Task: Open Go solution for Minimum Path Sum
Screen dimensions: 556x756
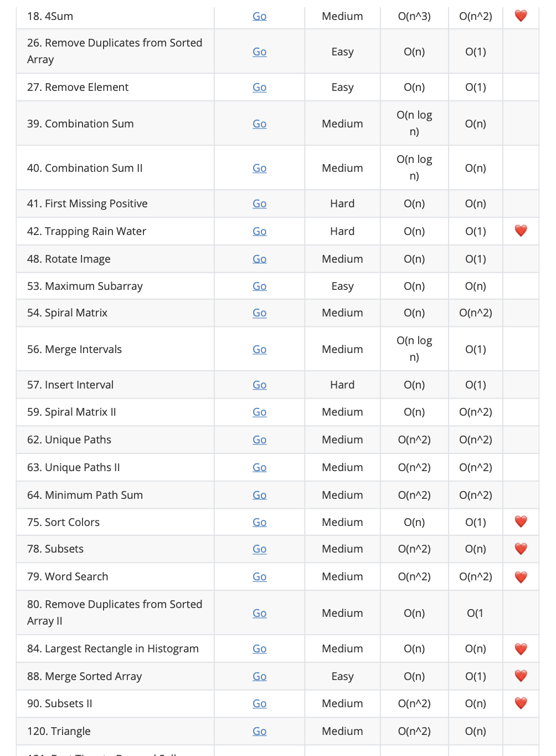Action: click(x=259, y=496)
